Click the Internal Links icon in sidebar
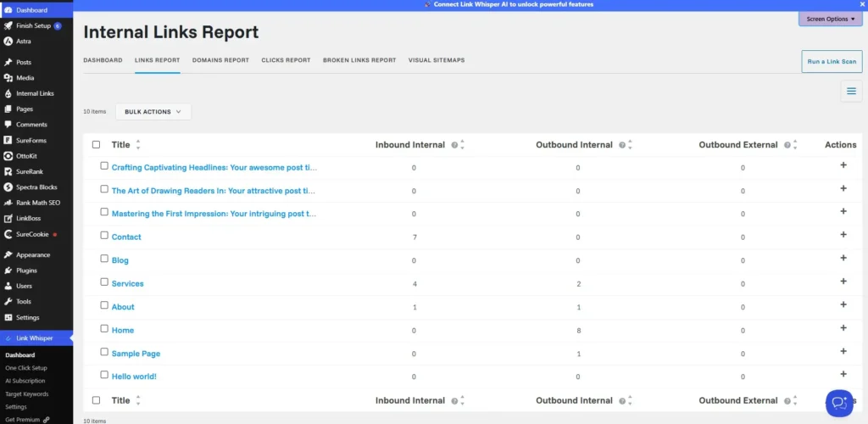This screenshot has height=424, width=868. coord(8,93)
